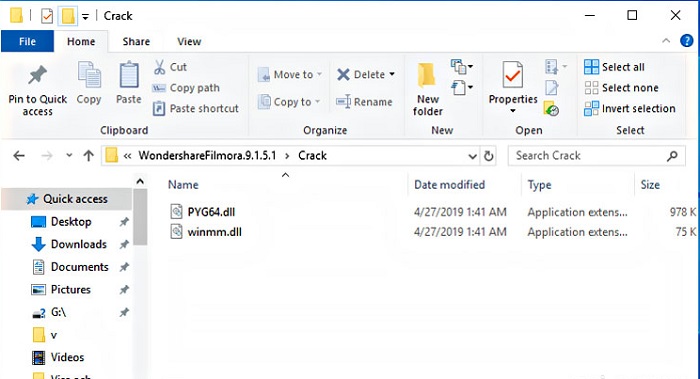Screen dimensions: 700x379
Task: Click the Search Crack input field
Action: click(588, 156)
